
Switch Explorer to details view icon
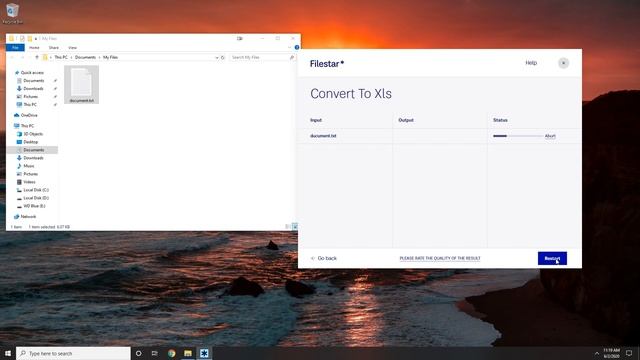click(x=288, y=227)
